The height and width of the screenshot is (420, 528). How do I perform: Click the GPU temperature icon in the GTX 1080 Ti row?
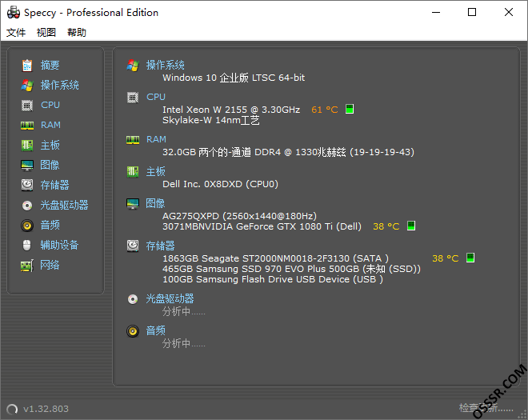[411, 226]
